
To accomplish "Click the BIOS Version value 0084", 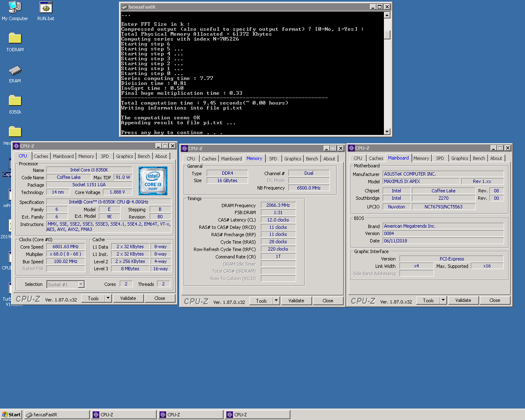I will [443, 233].
